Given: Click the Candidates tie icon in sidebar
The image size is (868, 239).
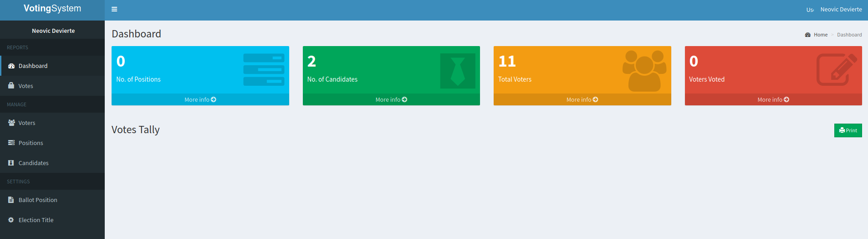Looking at the screenshot, I should (x=11, y=163).
